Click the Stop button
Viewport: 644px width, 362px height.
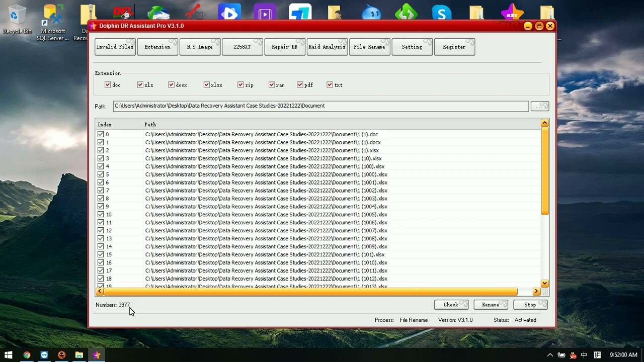(x=530, y=305)
